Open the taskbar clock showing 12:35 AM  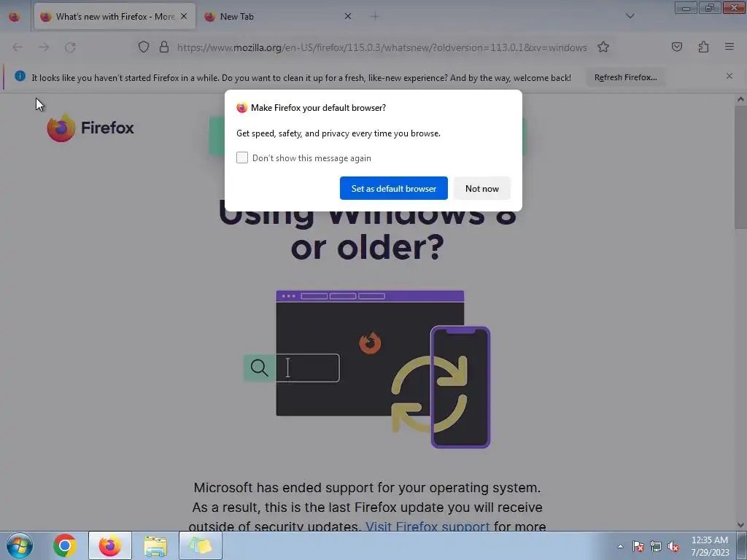point(710,546)
